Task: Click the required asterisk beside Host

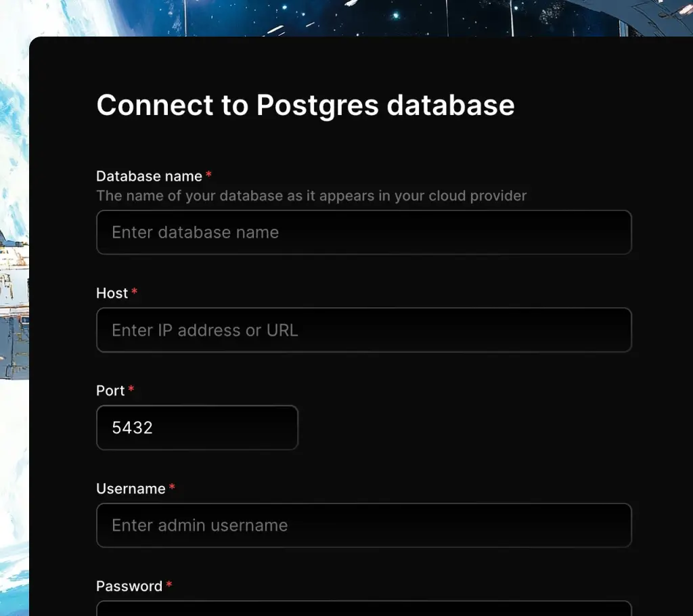Action: [134, 292]
